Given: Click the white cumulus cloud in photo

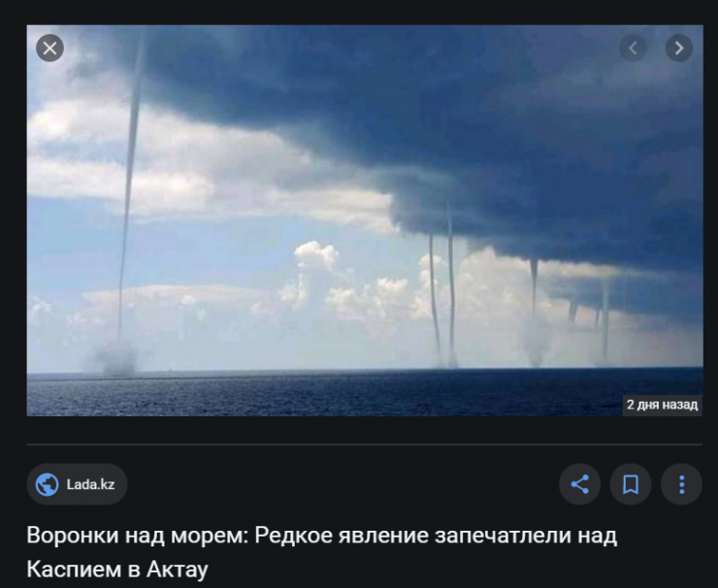Looking at the screenshot, I should point(316,275).
